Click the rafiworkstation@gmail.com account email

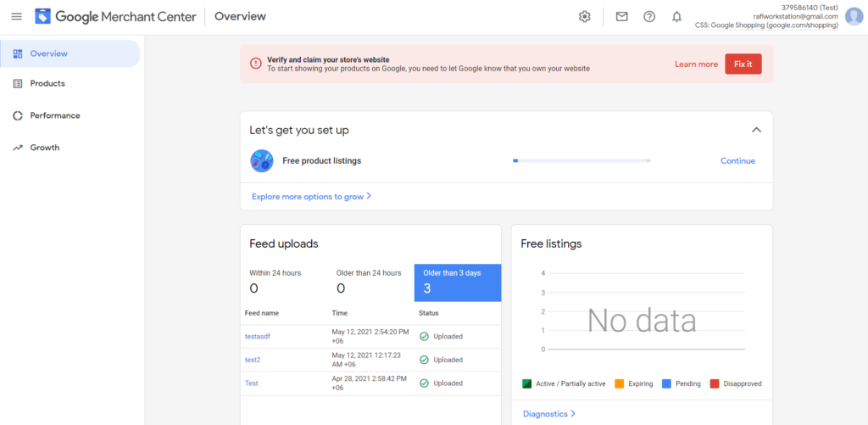pos(795,17)
